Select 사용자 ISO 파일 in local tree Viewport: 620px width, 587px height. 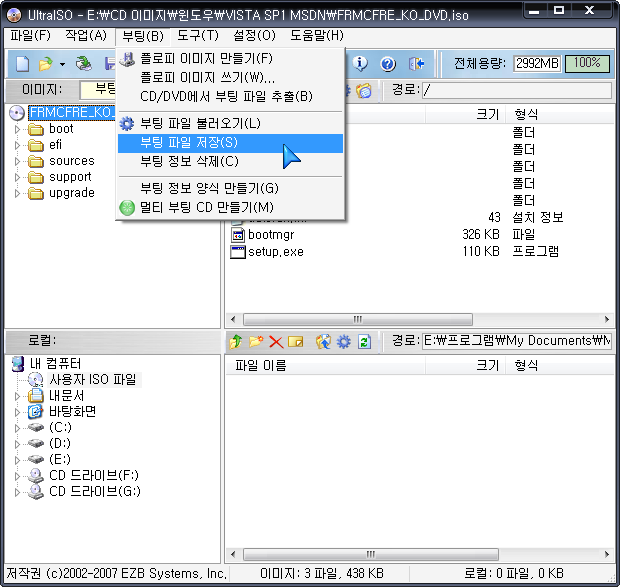pos(93,380)
